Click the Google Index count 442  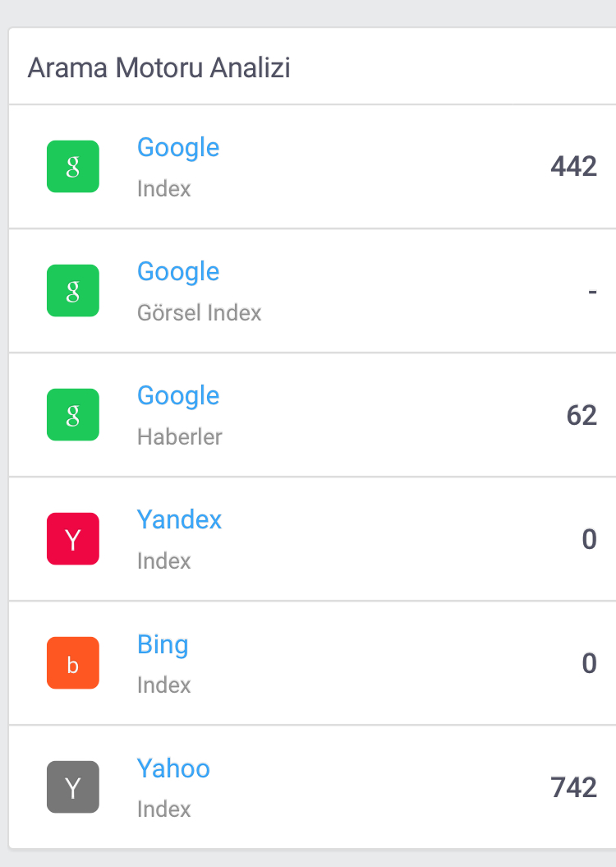[x=573, y=167]
